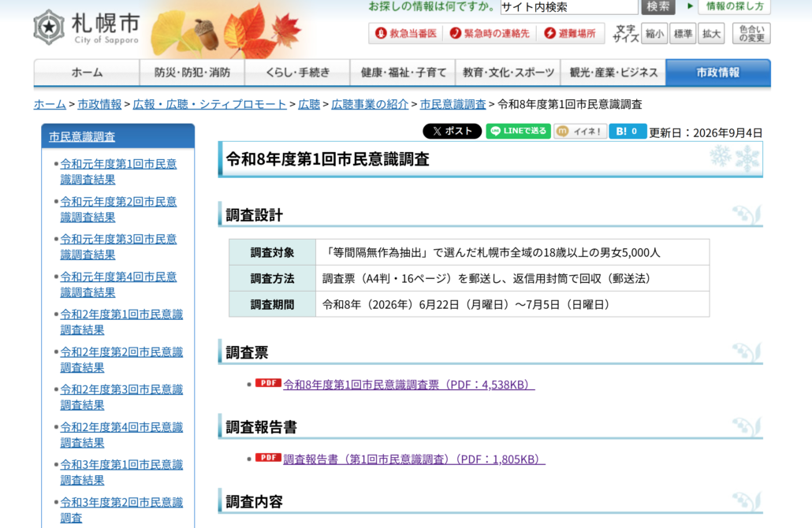Open 健康・福祉・子育て navigation tab
The width and height of the screenshot is (812, 528).
tap(403, 73)
